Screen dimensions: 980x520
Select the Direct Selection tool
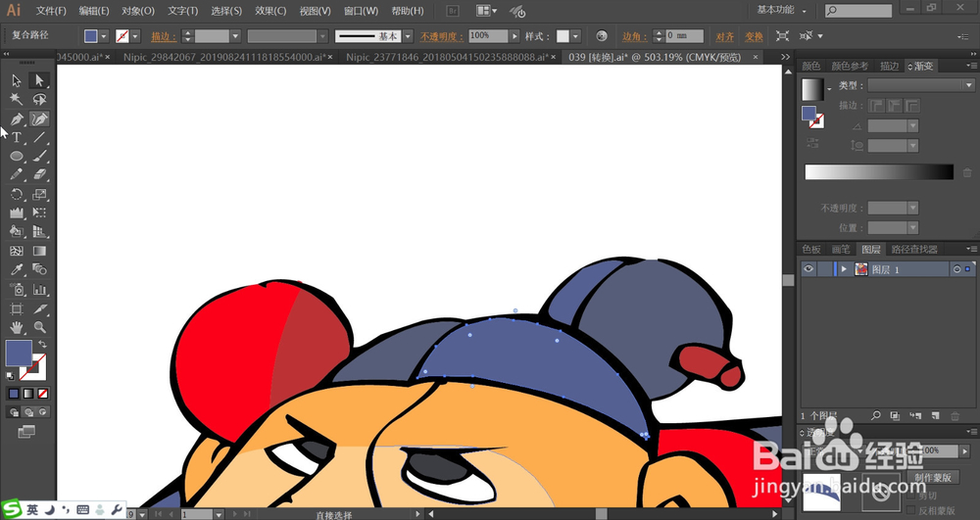39,80
